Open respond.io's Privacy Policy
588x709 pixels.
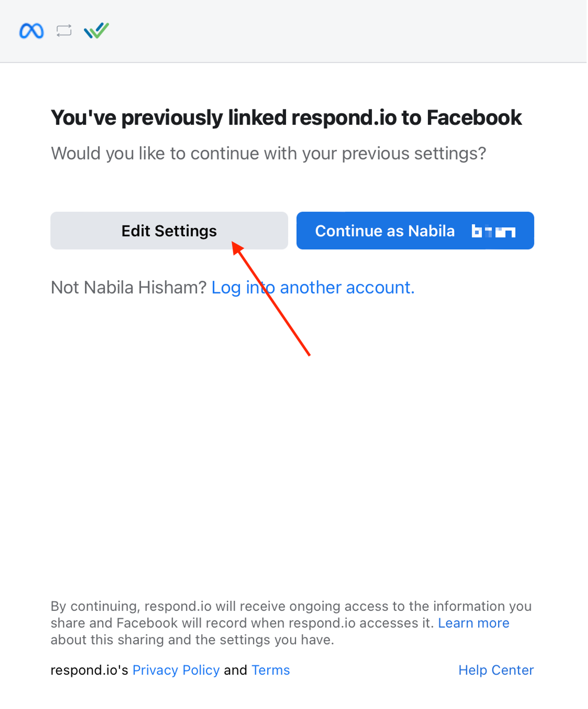click(x=176, y=670)
